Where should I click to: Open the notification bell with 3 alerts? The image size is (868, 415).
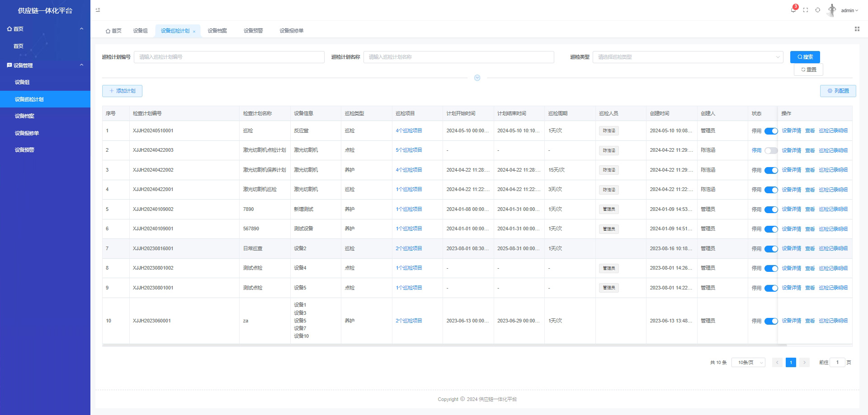pos(793,10)
